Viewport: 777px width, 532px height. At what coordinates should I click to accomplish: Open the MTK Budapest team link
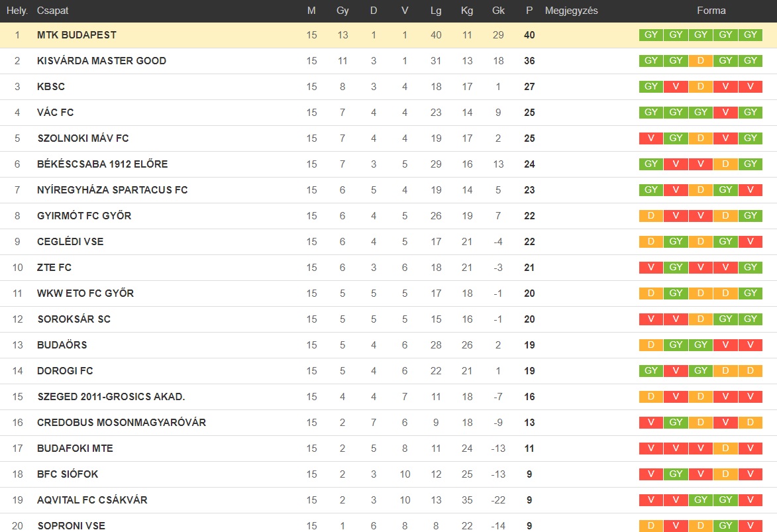[x=77, y=34]
